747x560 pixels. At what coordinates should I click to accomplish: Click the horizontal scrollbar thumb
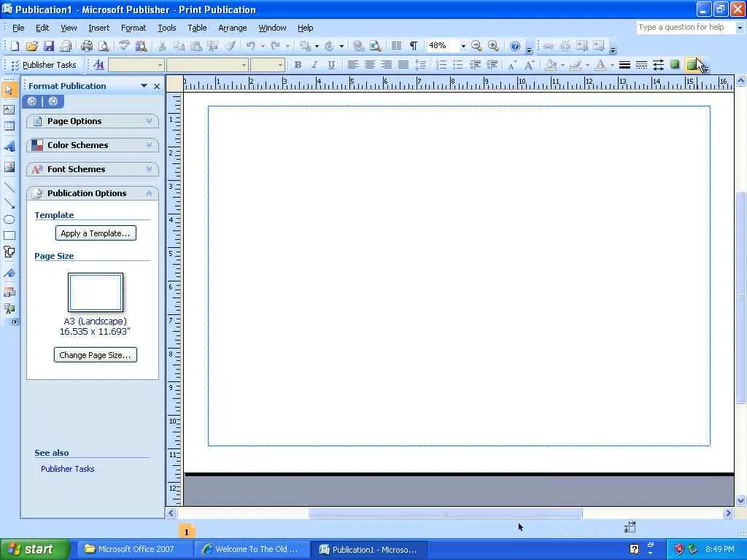446,513
